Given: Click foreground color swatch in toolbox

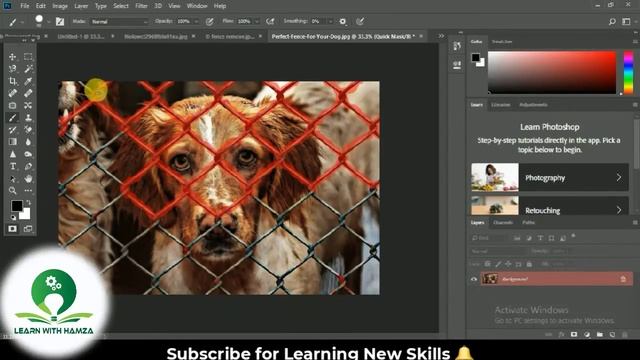Looking at the screenshot, I should [17, 206].
